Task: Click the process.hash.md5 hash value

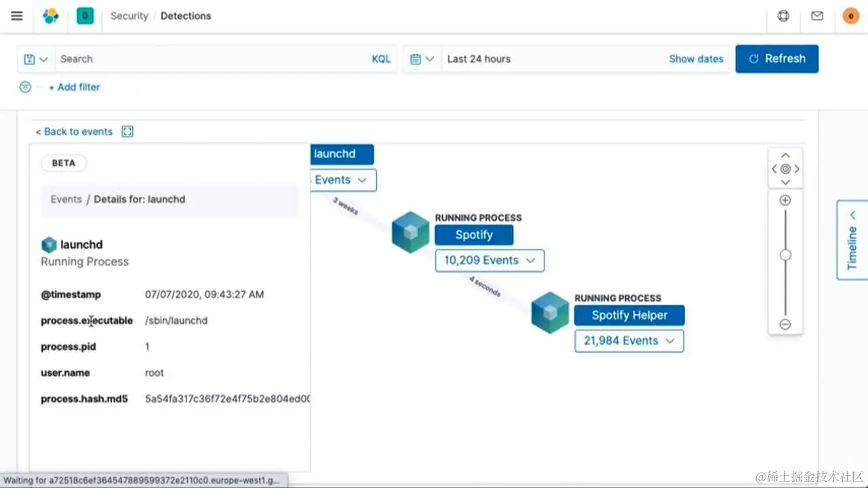Action: [228, 399]
